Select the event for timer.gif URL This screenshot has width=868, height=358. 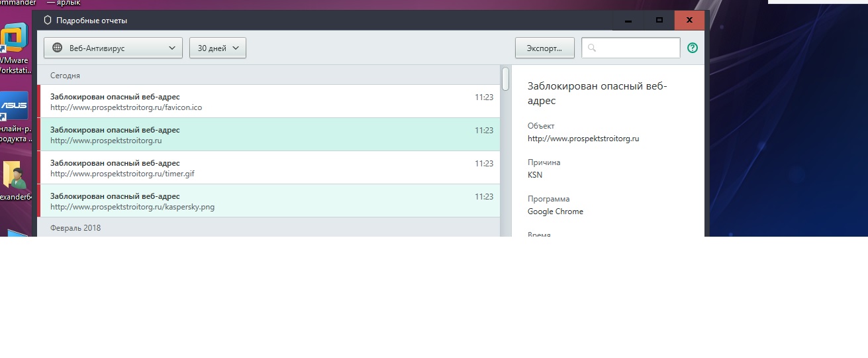tap(269, 168)
